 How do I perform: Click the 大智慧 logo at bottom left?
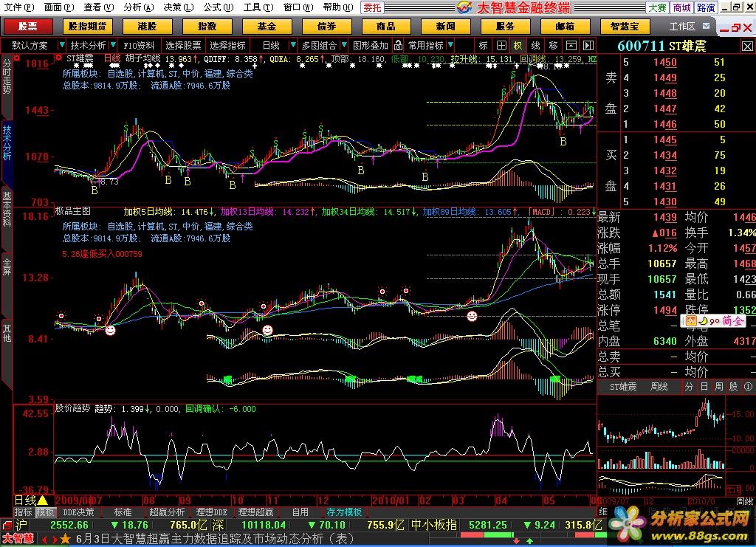click(18, 539)
